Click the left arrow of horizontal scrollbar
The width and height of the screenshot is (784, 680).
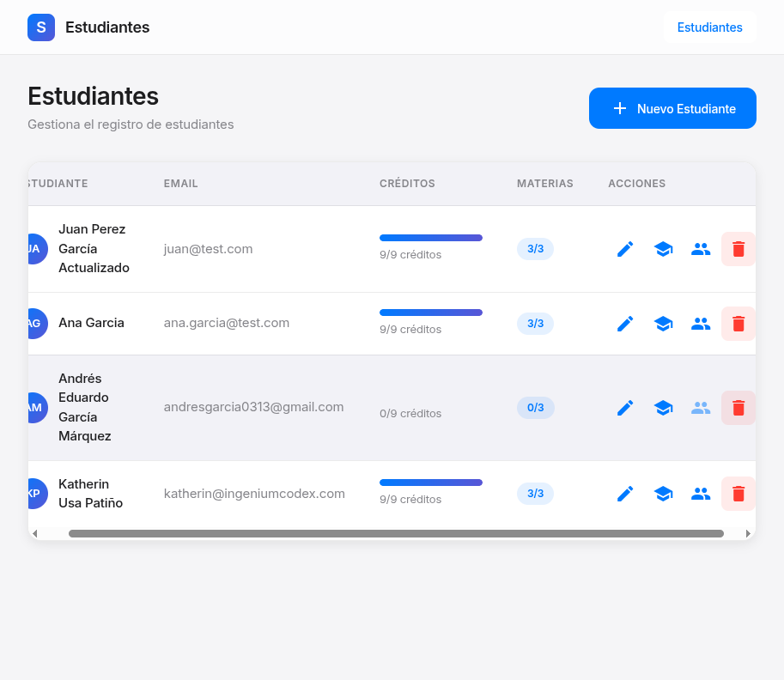point(35,533)
